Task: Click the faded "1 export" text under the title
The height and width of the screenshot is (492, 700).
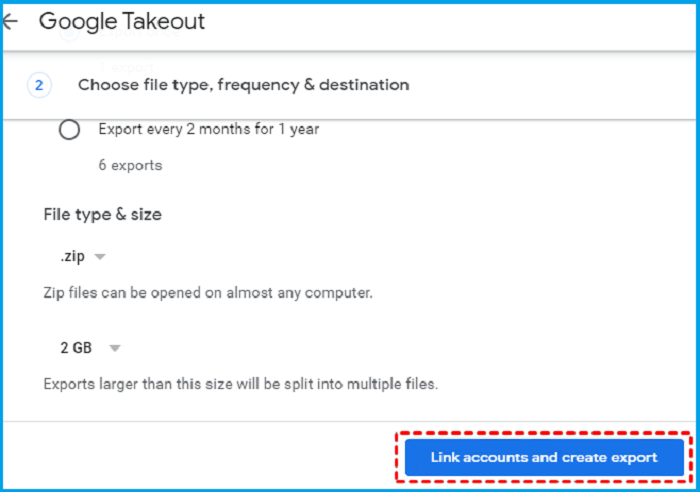Action: (124, 66)
